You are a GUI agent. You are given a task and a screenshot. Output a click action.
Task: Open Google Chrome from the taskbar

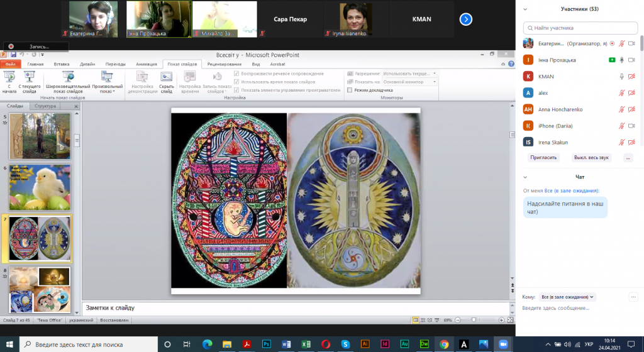(444, 344)
